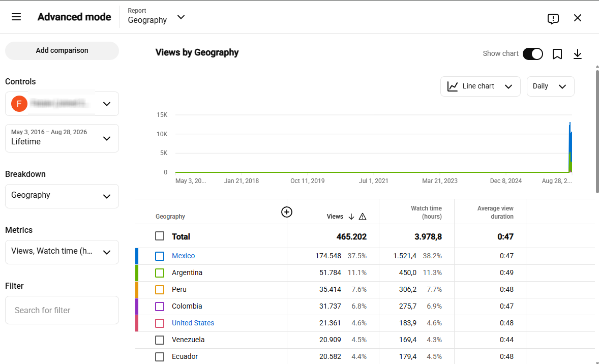The height and width of the screenshot is (364, 599).
Task: Click the warning triangle icon beside Views
Action: click(x=363, y=217)
